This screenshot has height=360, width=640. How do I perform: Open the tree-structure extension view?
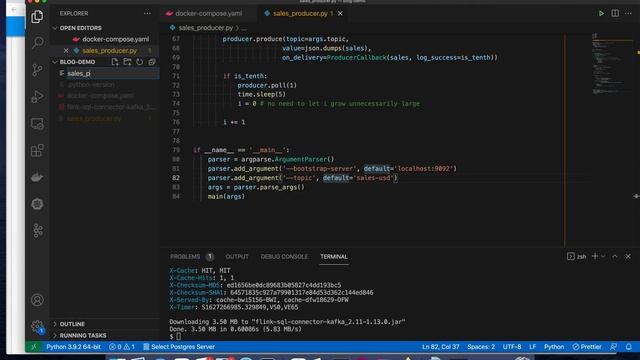(x=37, y=231)
